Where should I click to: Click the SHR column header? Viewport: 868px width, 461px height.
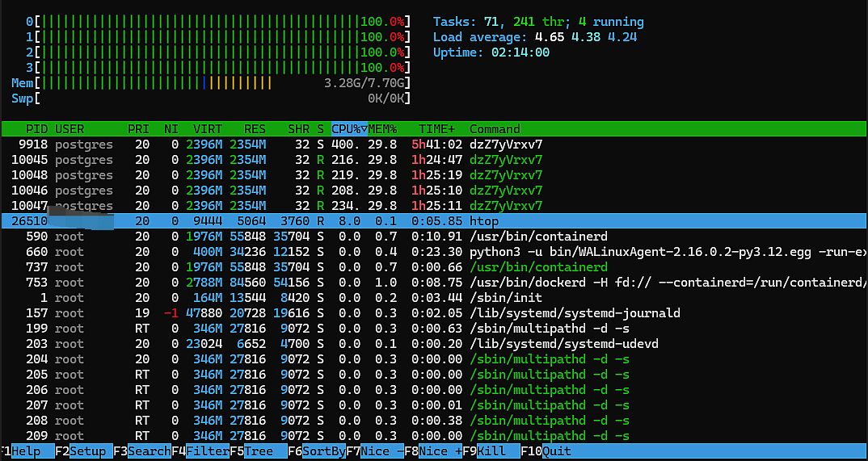pyautogui.click(x=298, y=129)
